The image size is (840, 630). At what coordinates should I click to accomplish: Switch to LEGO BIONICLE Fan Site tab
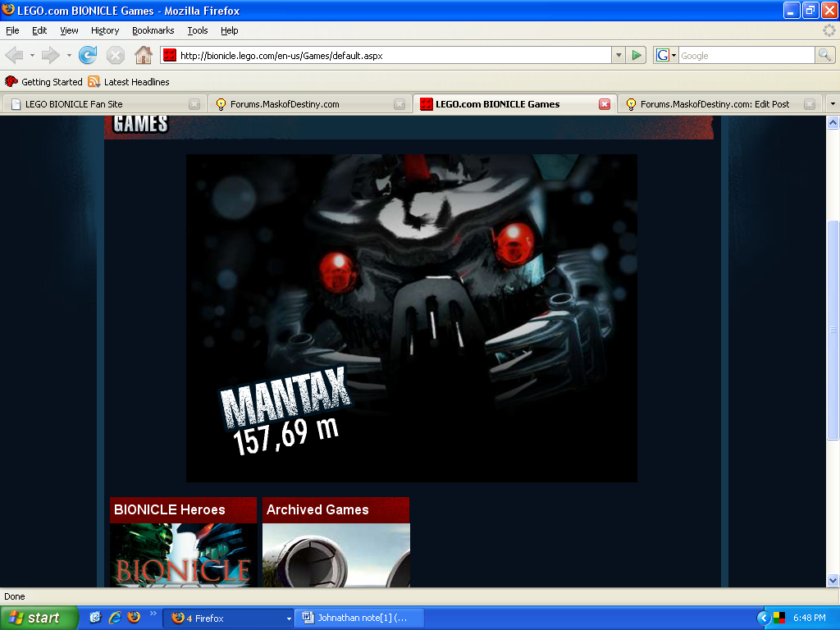pyautogui.click(x=104, y=104)
